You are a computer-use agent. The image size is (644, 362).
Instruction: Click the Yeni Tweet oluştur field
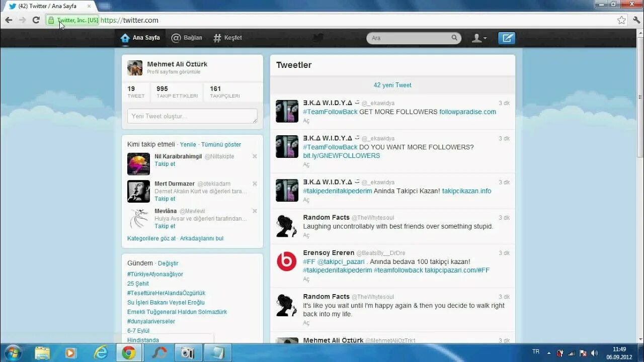click(x=192, y=116)
